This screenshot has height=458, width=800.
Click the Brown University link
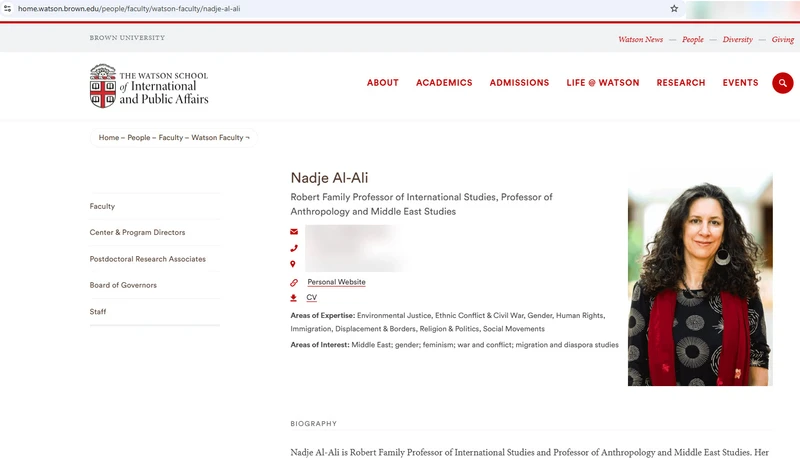click(x=127, y=38)
